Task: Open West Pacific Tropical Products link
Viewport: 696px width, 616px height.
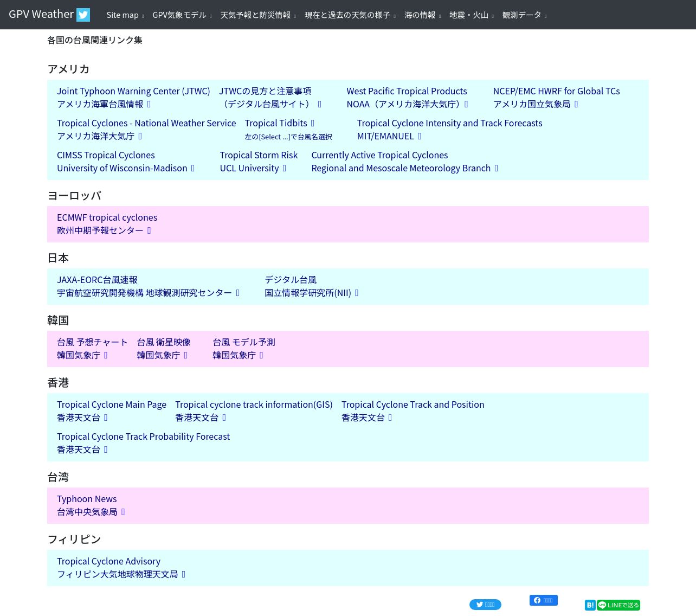Action: 407,98
